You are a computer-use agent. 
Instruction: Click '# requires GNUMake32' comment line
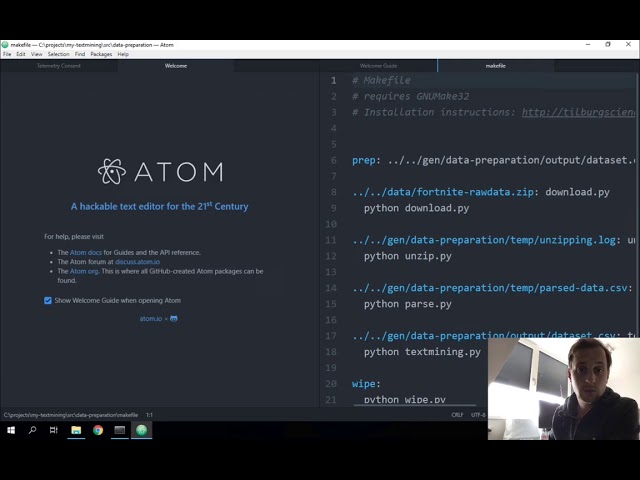click(411, 96)
